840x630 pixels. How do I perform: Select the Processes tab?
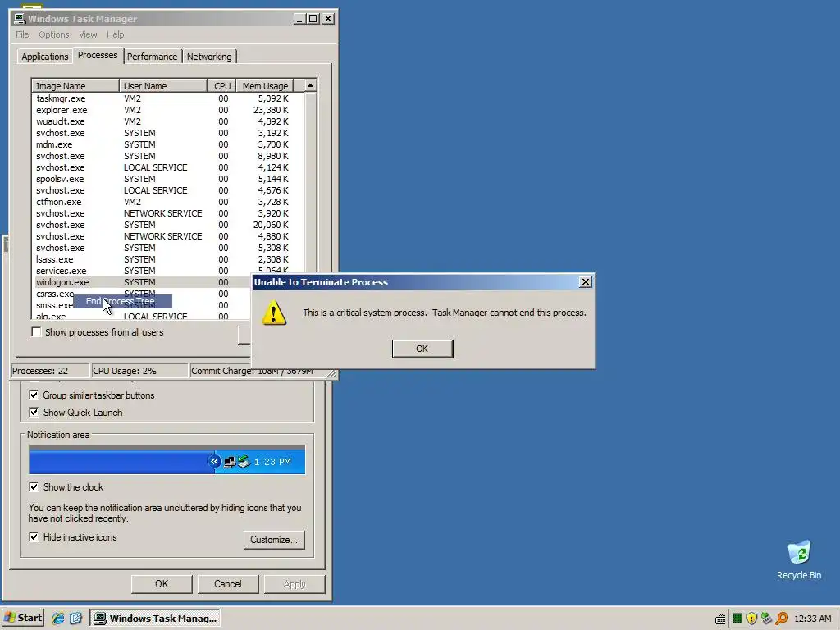98,55
